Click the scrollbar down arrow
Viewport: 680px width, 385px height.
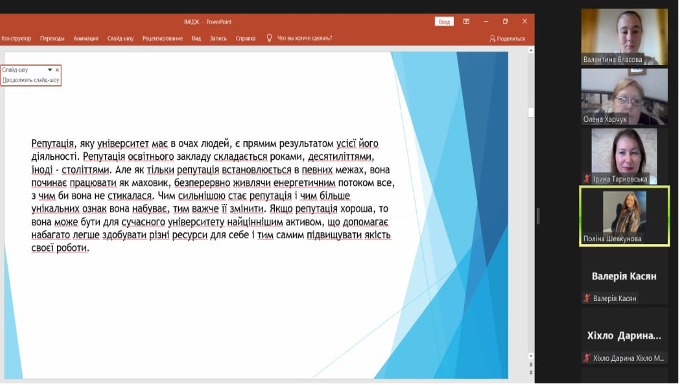point(531,356)
